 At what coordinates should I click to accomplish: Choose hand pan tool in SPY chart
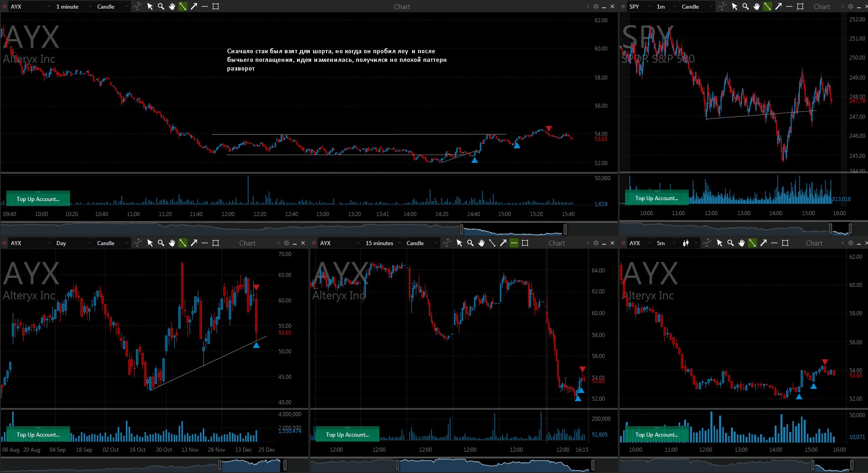[x=757, y=6]
